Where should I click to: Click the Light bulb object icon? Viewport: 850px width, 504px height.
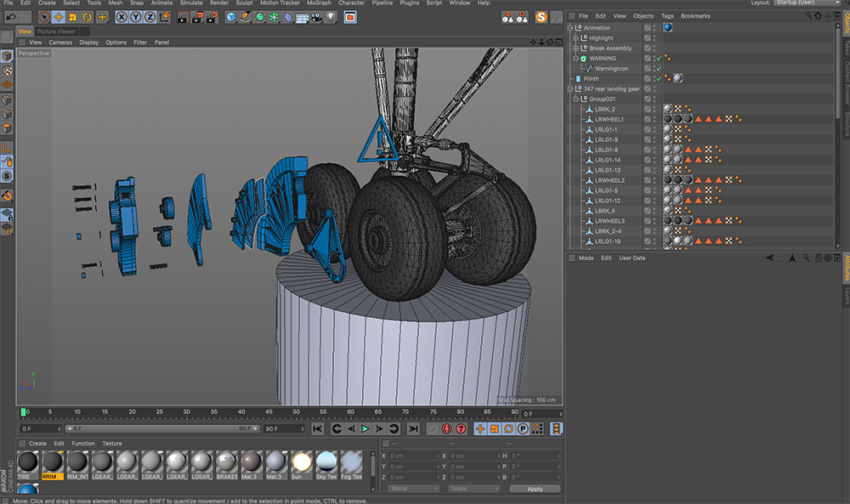tap(331, 17)
